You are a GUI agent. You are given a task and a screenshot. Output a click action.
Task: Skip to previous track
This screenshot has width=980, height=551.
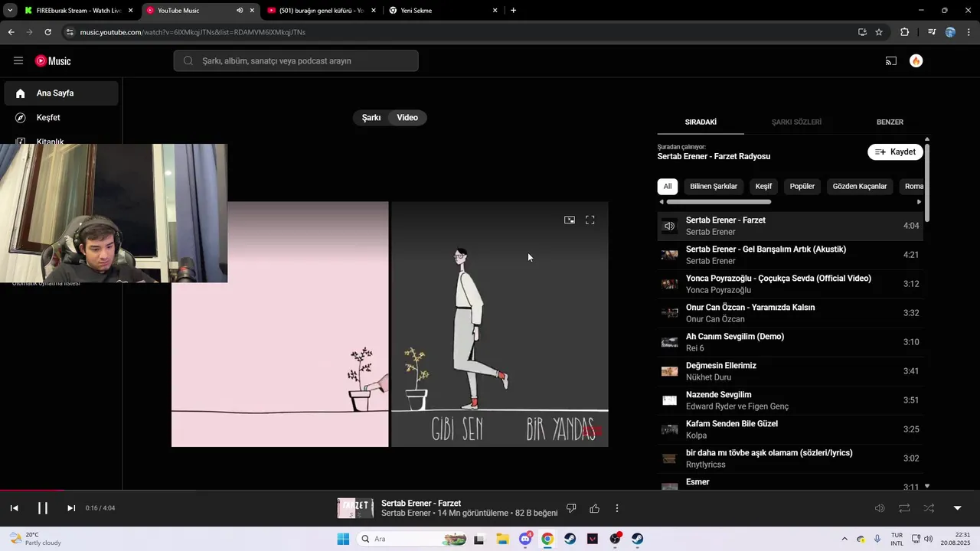14,508
